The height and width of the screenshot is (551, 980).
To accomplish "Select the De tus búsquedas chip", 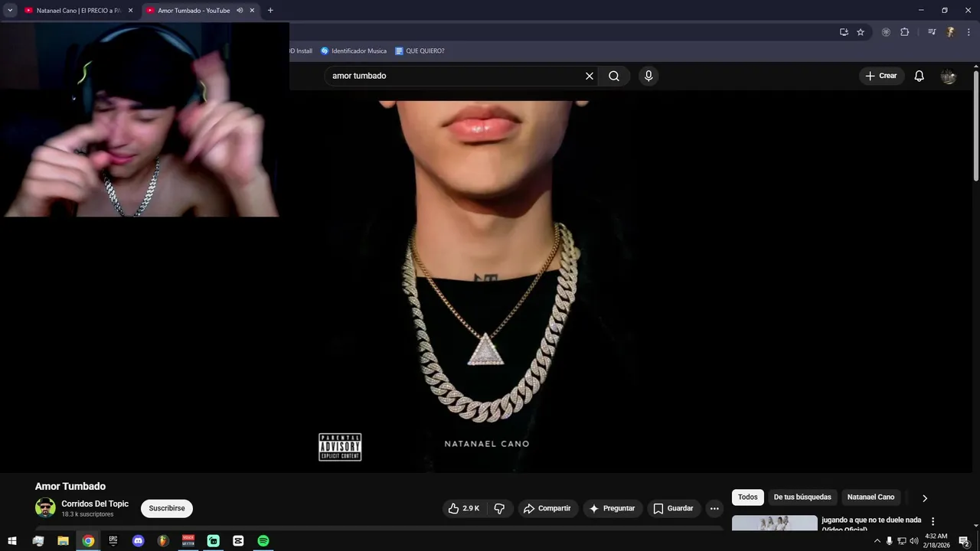I will [x=802, y=497].
